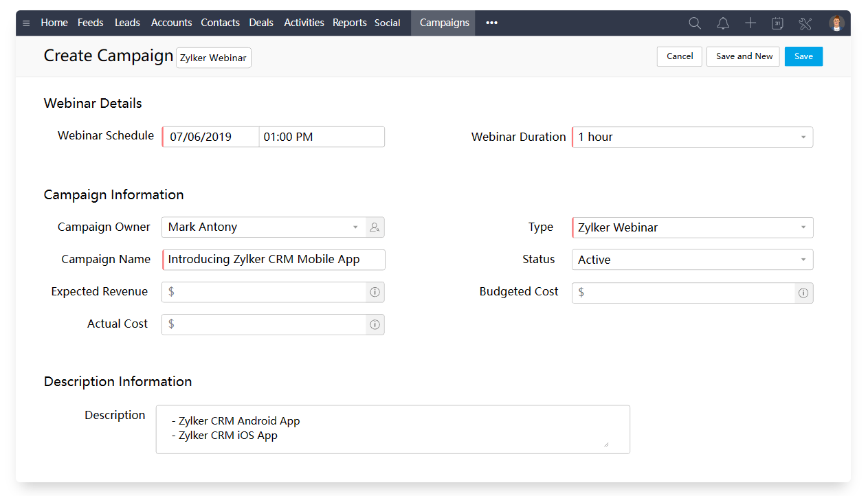
Task: Open the calendar icon in top bar
Action: pos(777,23)
